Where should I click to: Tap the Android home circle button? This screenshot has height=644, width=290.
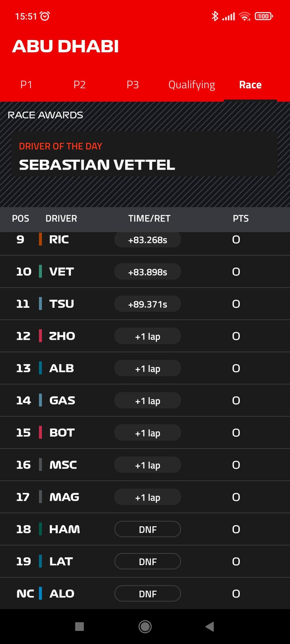point(145,626)
